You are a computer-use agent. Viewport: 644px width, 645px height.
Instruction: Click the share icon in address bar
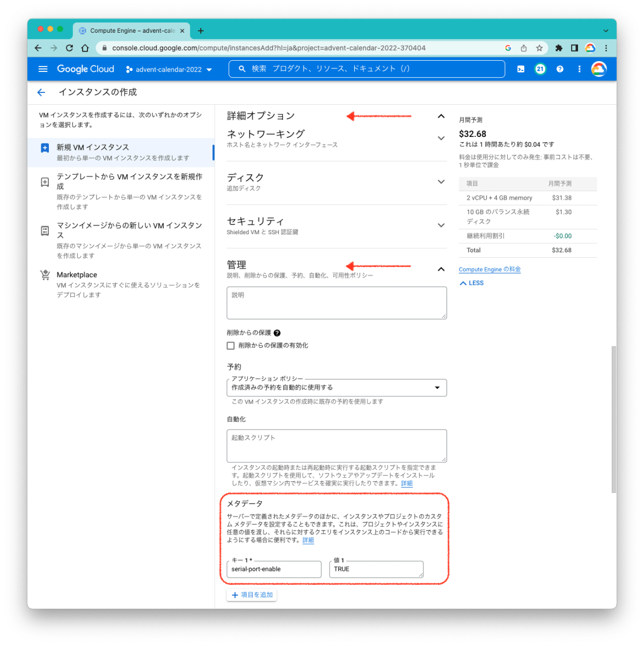coord(524,48)
